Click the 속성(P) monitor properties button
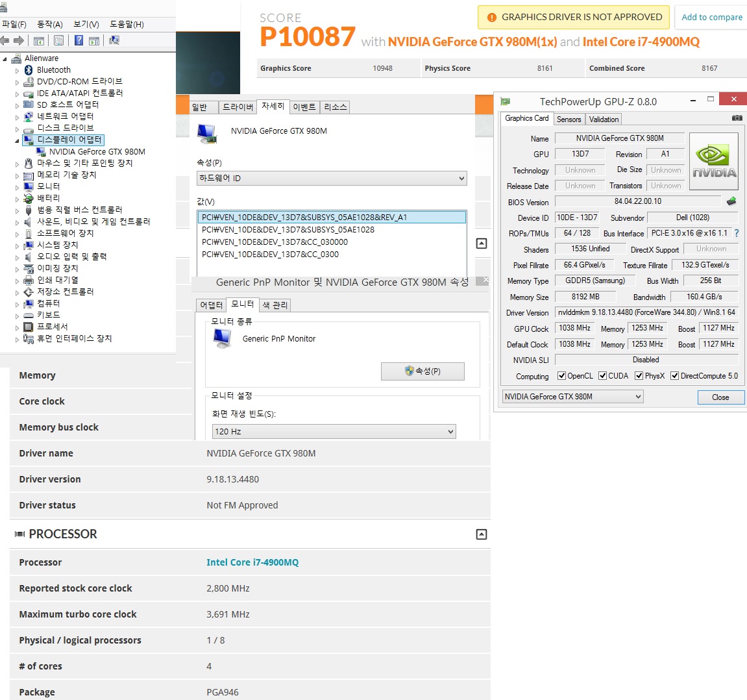The width and height of the screenshot is (747, 700). [x=422, y=371]
